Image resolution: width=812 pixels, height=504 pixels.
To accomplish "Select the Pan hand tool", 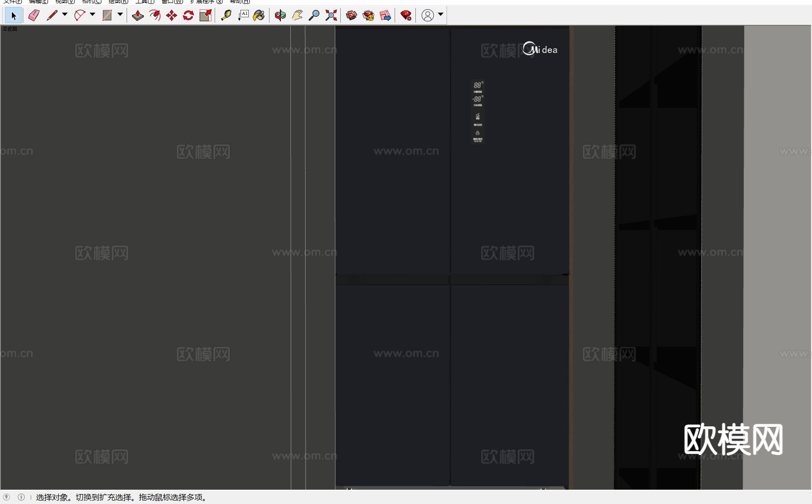I will coord(297,16).
